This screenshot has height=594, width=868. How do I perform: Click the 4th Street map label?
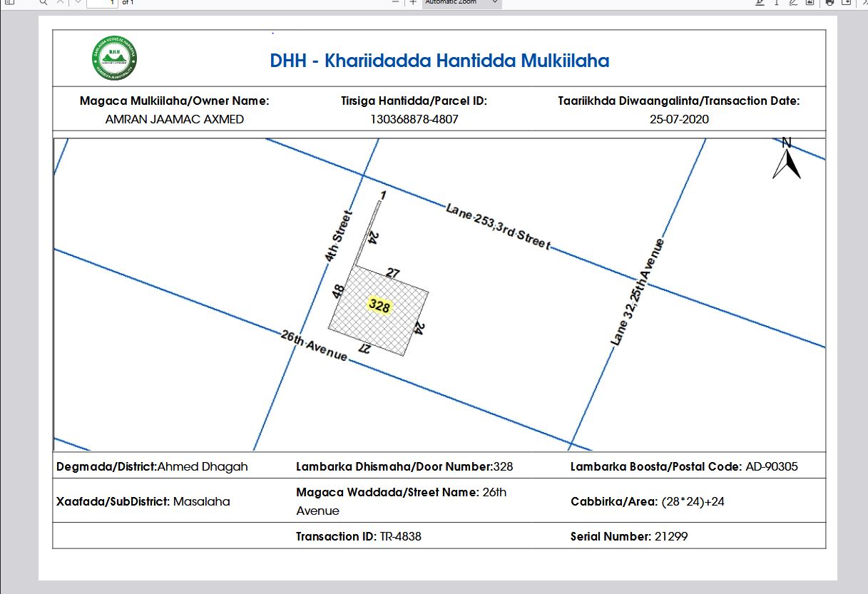[x=338, y=235]
